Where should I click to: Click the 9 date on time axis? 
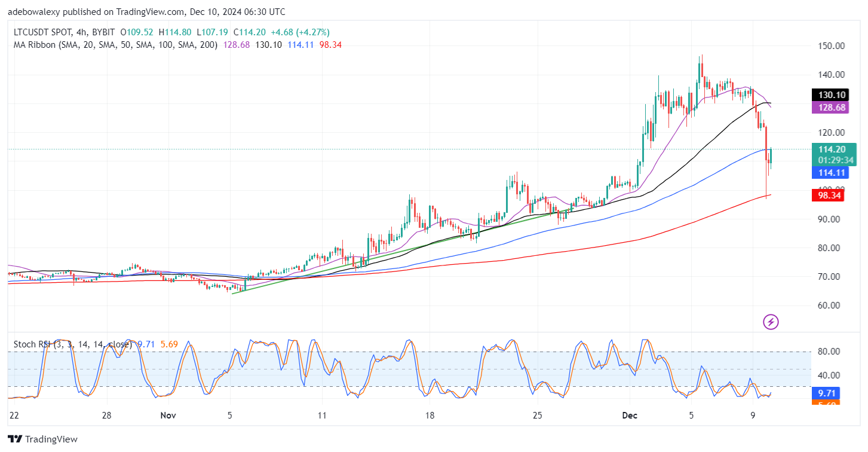pyautogui.click(x=753, y=415)
